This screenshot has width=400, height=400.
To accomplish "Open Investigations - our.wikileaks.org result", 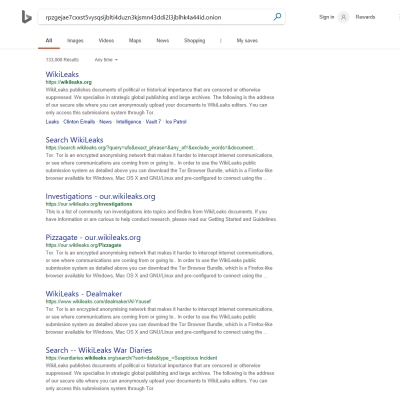I will click(100, 196).
